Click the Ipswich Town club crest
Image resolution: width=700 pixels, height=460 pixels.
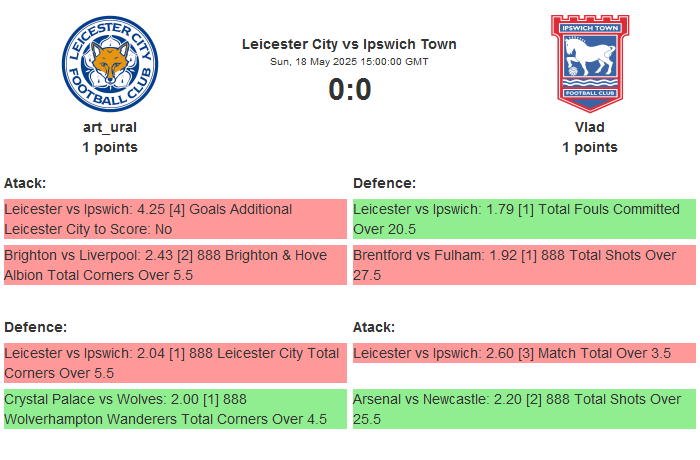click(589, 63)
